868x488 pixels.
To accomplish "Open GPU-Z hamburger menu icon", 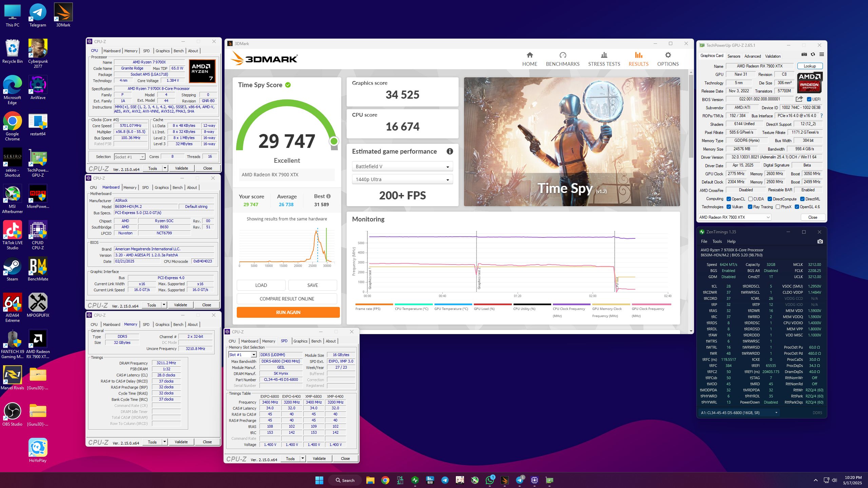I will point(822,54).
